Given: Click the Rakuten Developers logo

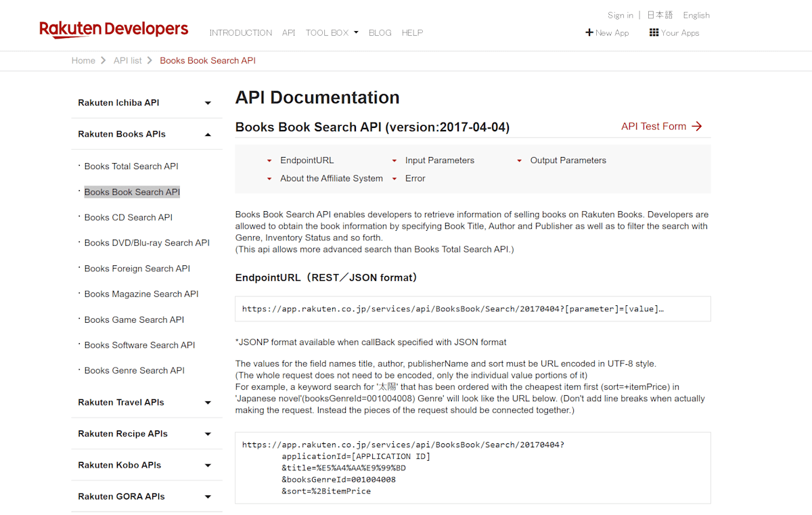Looking at the screenshot, I should [x=114, y=29].
